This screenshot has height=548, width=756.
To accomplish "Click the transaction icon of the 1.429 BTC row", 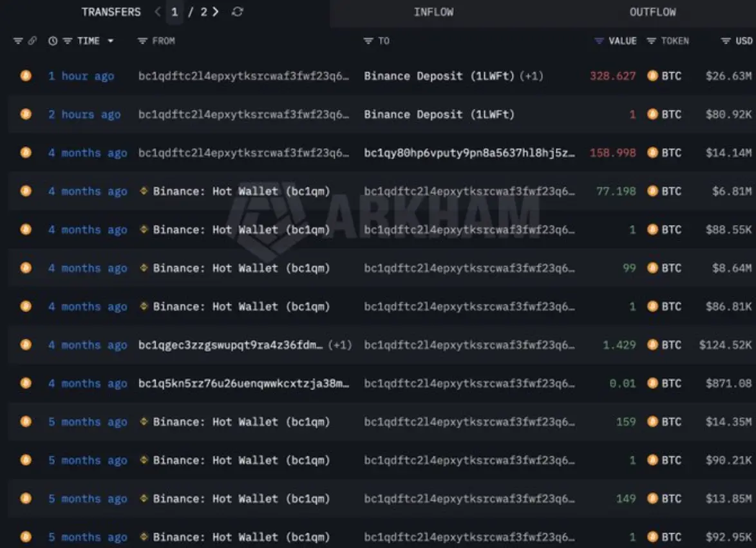I will (26, 345).
